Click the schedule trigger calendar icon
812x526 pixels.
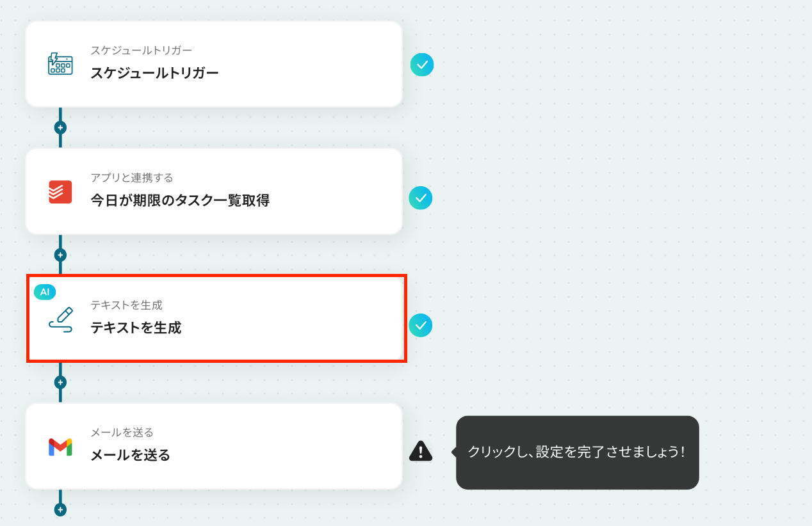tap(60, 64)
